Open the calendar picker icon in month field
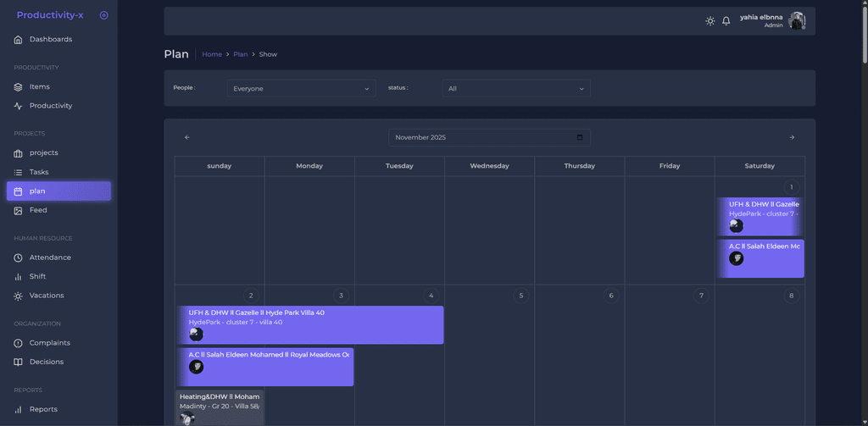Image resolution: width=868 pixels, height=426 pixels. coord(580,137)
